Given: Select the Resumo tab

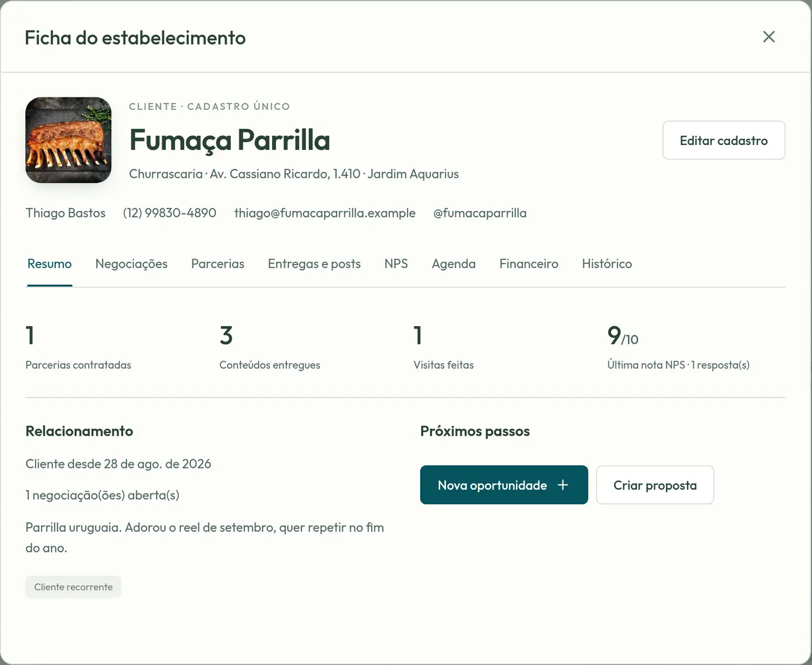Looking at the screenshot, I should 49,264.
